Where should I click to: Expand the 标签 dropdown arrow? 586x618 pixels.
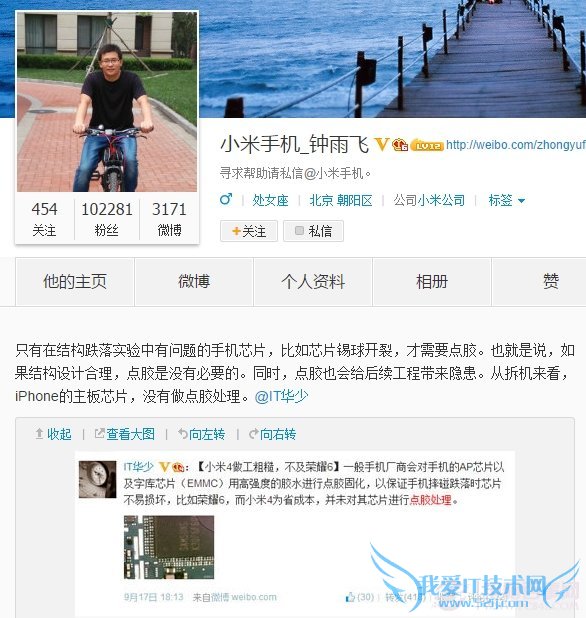click(x=521, y=201)
